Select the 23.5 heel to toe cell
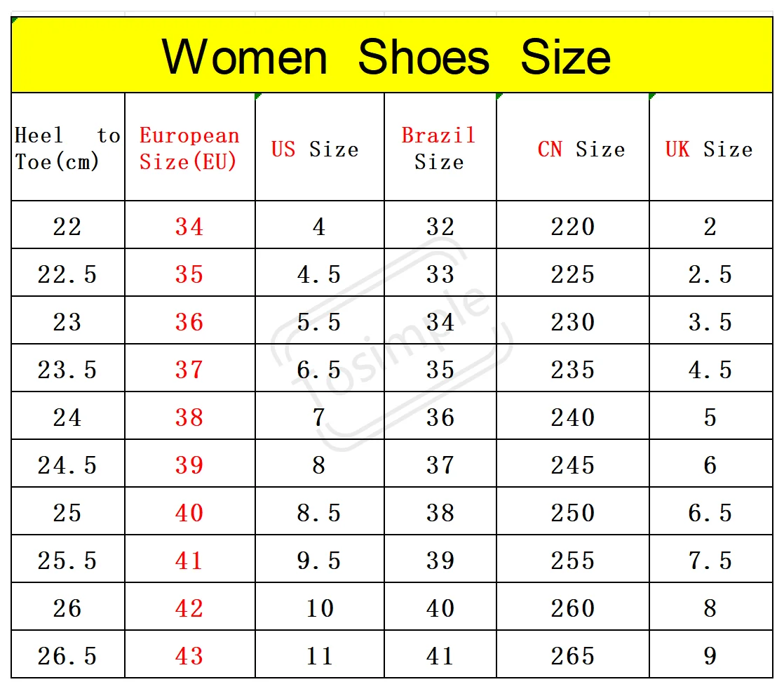This screenshot has width=784, height=689. (67, 369)
